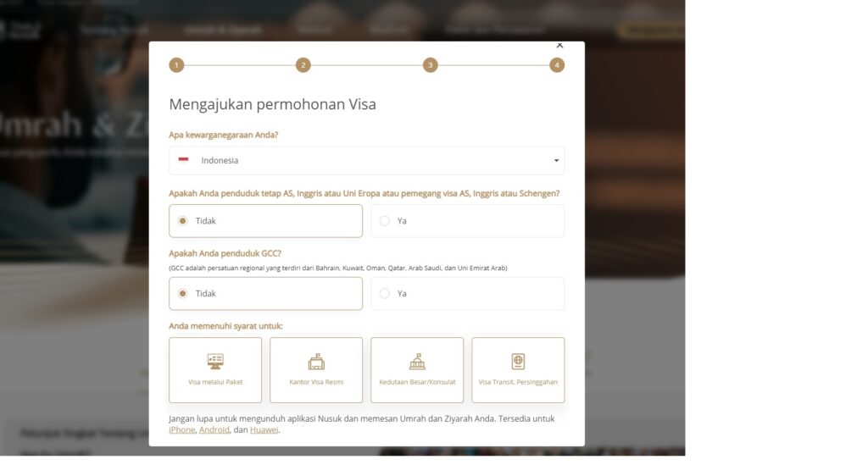This screenshot has width=868, height=465.
Task: Click the Visa Transit passport icon
Action: [518, 362]
